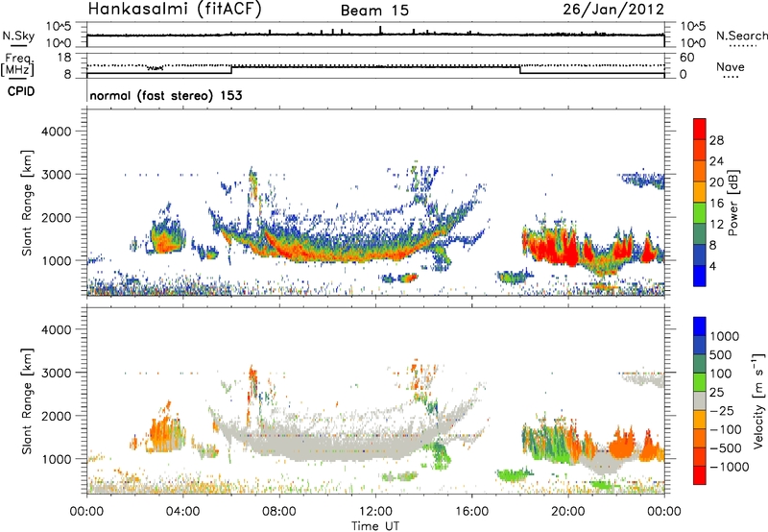Select the "Freq. [MHz]" axis label
The height and width of the screenshot is (532, 768).
(19, 64)
